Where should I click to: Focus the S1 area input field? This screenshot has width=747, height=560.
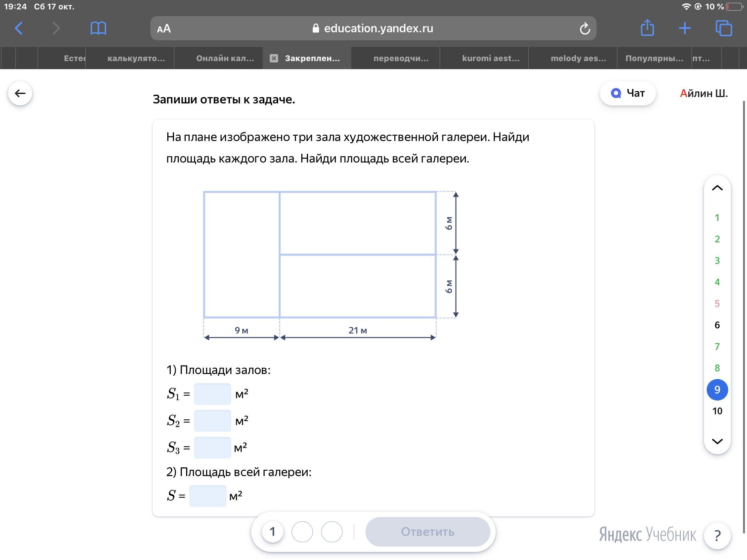212,394
